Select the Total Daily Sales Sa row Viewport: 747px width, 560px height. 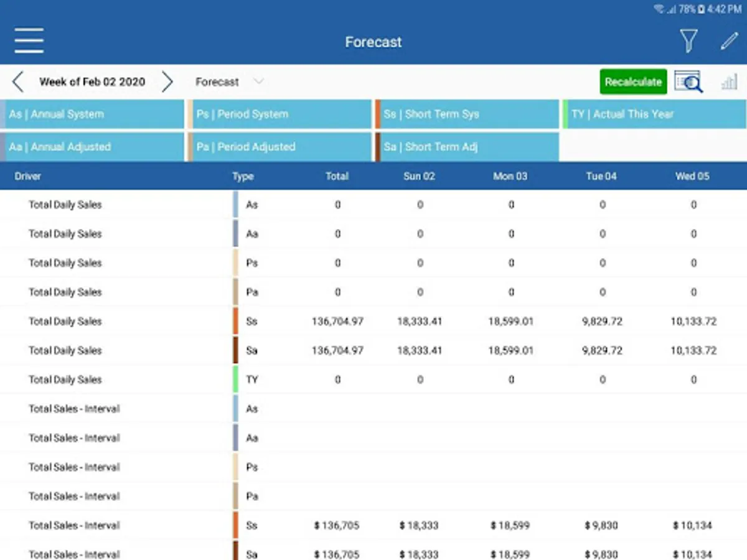coord(374,351)
